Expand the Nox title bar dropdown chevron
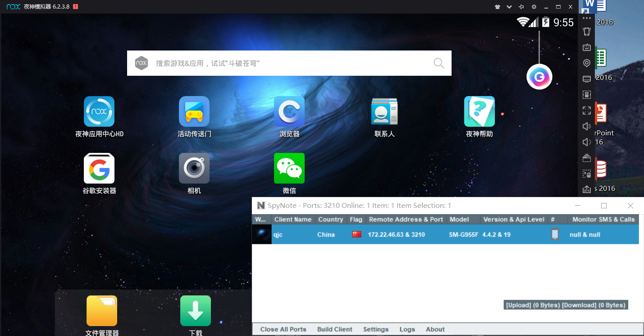 (509, 7)
